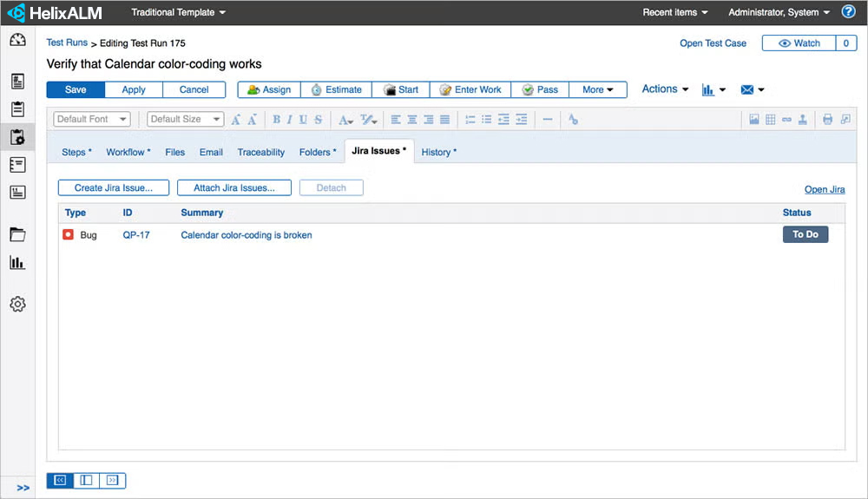The width and height of the screenshot is (868, 499).
Task: Open the folders icon in sidebar
Action: pyautogui.click(x=17, y=234)
